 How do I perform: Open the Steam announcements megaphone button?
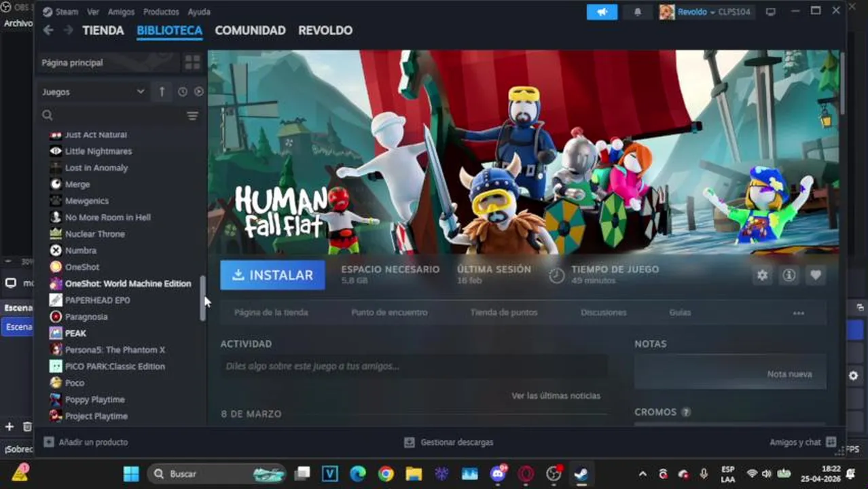(602, 12)
